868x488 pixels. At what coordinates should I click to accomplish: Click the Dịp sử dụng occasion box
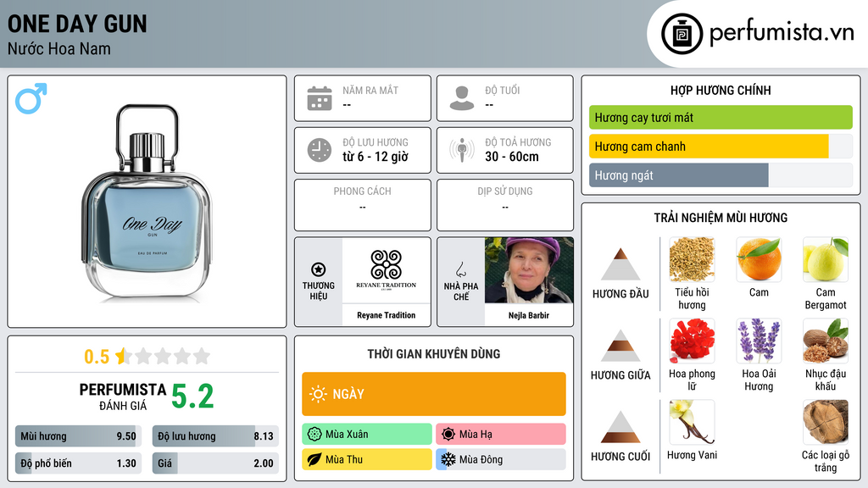pos(505,205)
